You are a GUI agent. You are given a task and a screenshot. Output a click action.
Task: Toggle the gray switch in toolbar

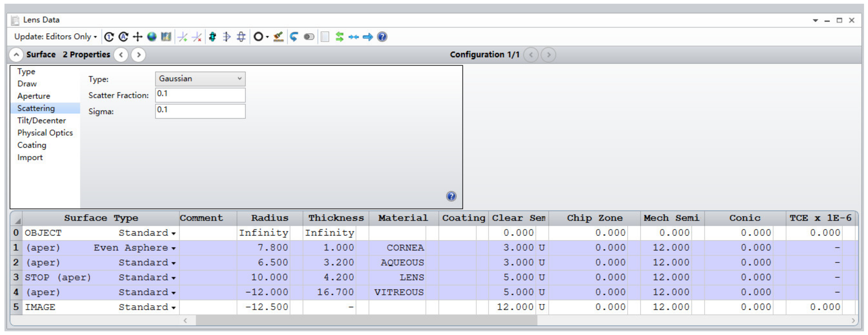click(x=309, y=37)
